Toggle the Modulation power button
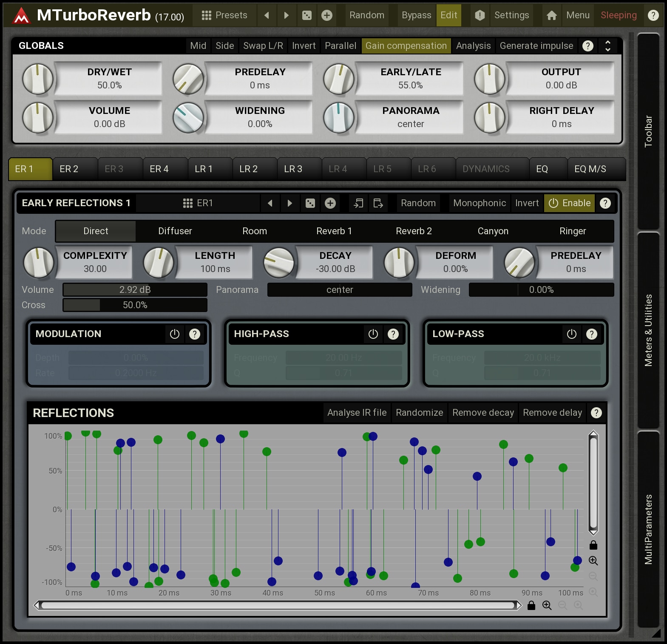 click(x=174, y=334)
